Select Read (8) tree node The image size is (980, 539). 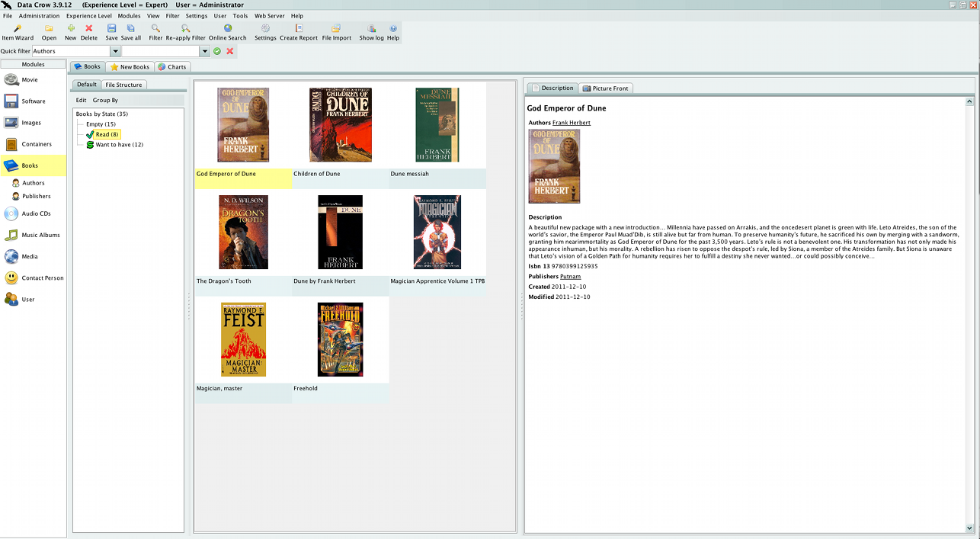tap(103, 134)
